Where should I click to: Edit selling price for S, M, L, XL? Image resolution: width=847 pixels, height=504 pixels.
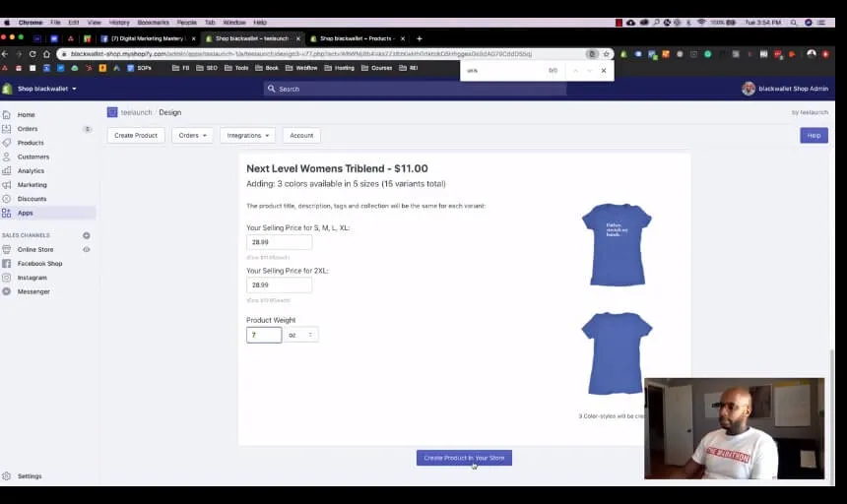click(x=279, y=242)
